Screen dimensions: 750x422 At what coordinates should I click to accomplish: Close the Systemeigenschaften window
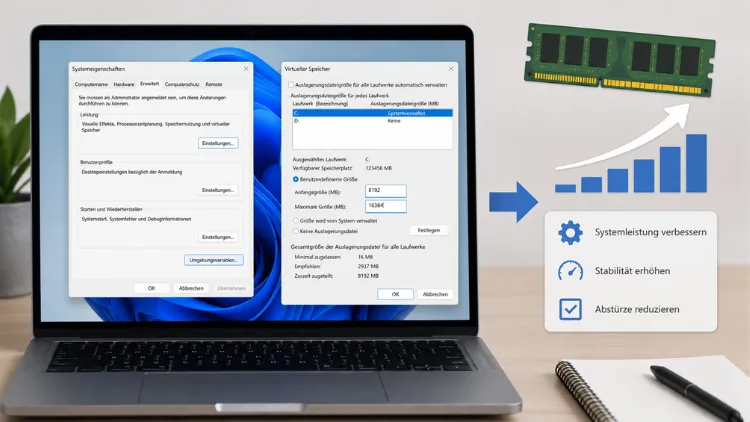point(246,69)
